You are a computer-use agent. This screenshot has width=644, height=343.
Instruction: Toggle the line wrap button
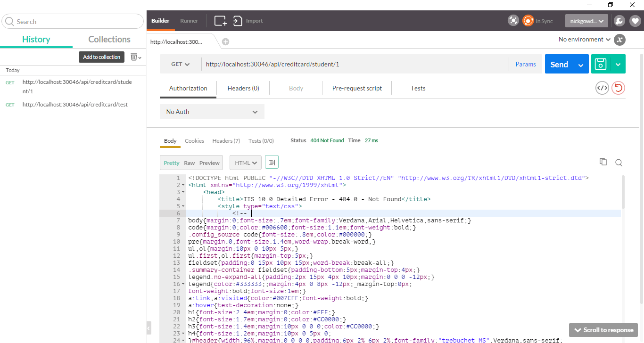pyautogui.click(x=272, y=163)
